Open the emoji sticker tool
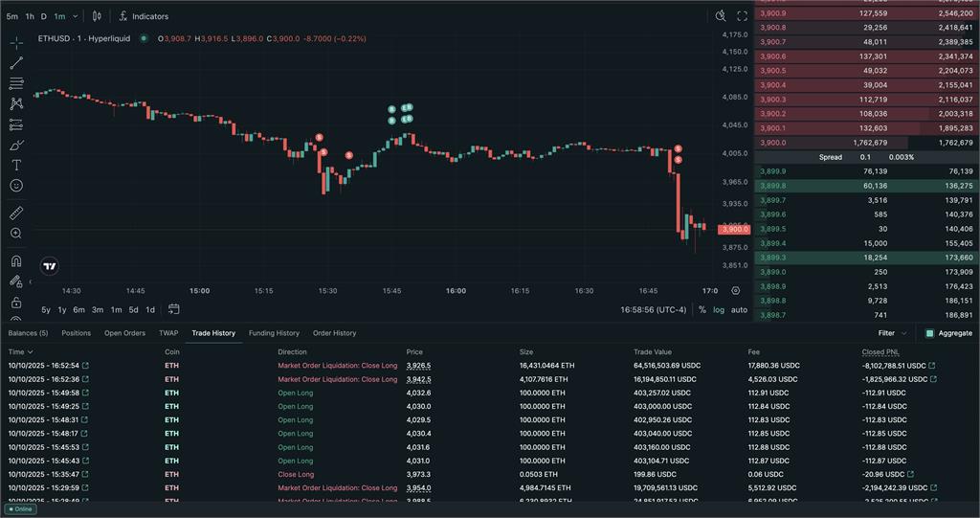The image size is (980, 518). (16, 185)
